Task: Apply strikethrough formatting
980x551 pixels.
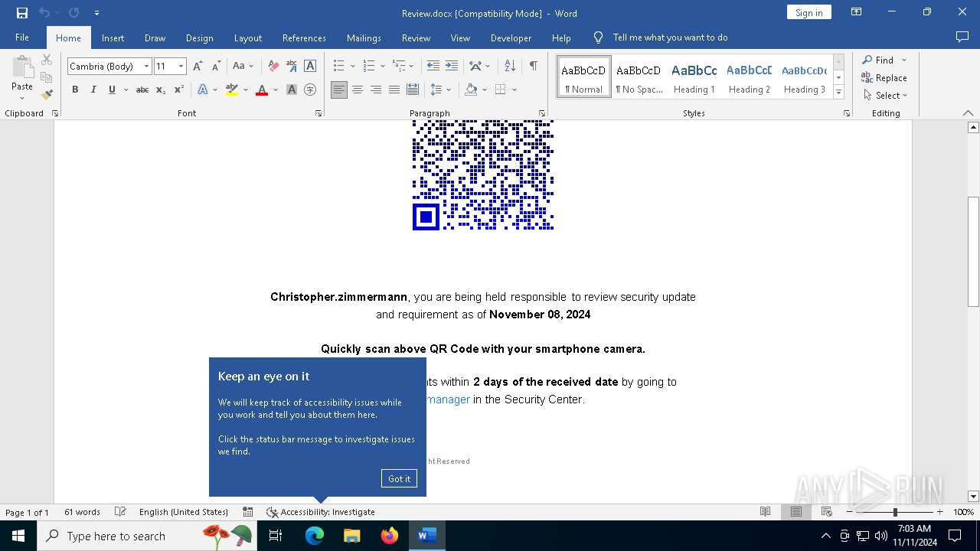Action: pos(142,90)
